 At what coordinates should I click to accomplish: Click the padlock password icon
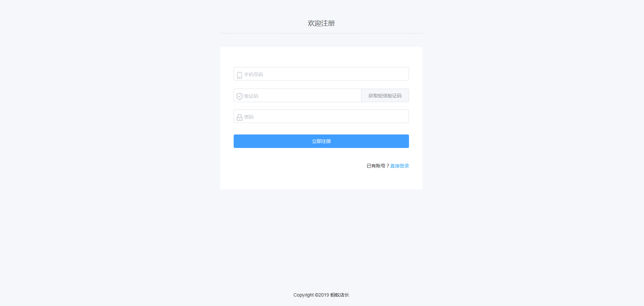(239, 117)
